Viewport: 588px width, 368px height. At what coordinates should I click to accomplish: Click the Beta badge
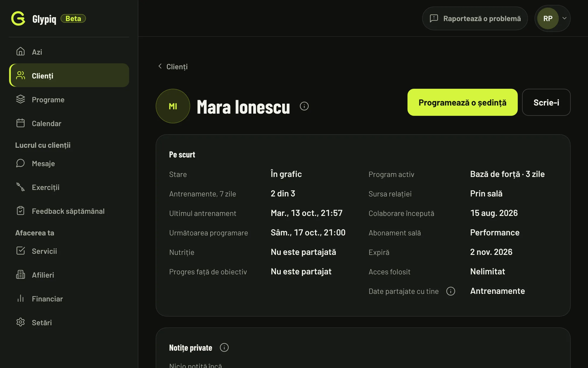pyautogui.click(x=73, y=18)
